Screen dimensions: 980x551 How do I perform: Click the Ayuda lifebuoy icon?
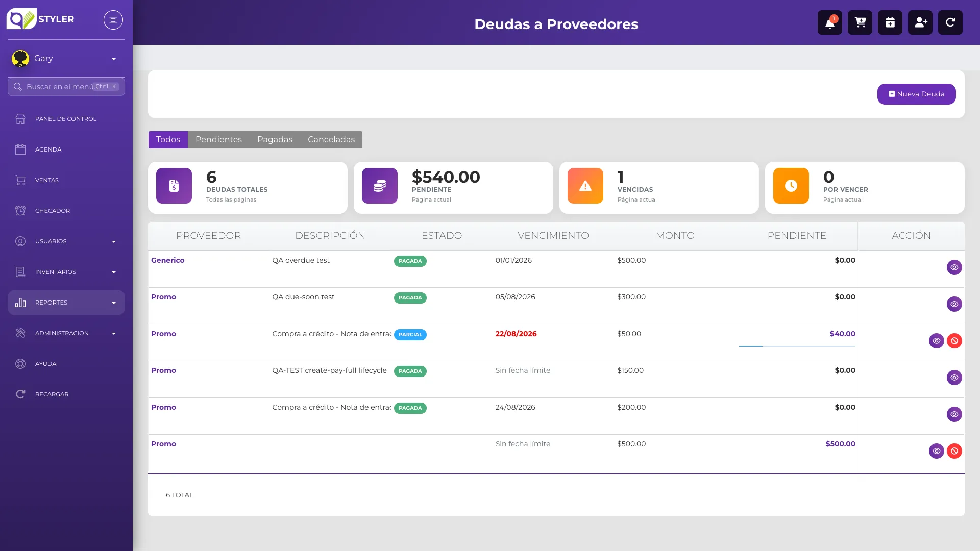click(x=20, y=364)
